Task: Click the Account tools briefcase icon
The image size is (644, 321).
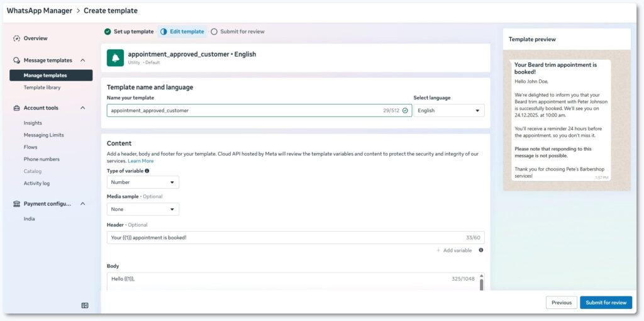Action: pyautogui.click(x=17, y=108)
